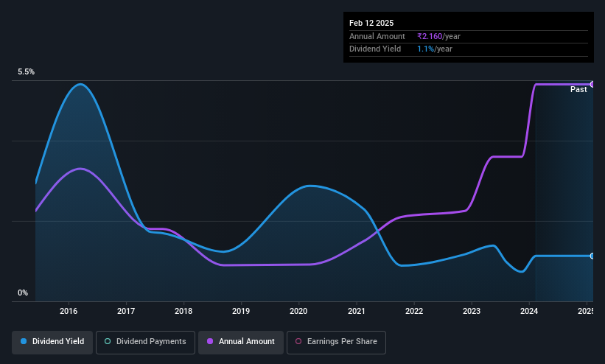Click the pink circle icon for Earnings Per Share
The height and width of the screenshot is (364, 605).
298,342
